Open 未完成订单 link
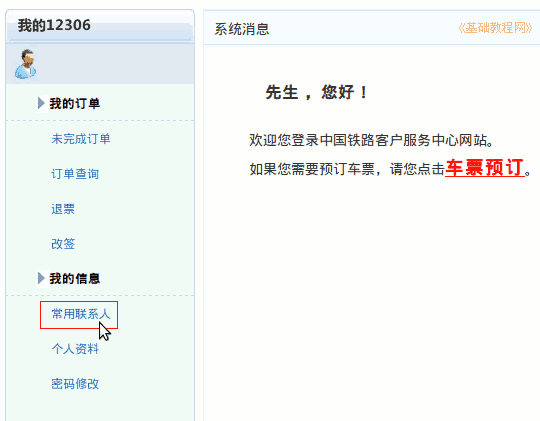540x421 pixels. click(81, 139)
